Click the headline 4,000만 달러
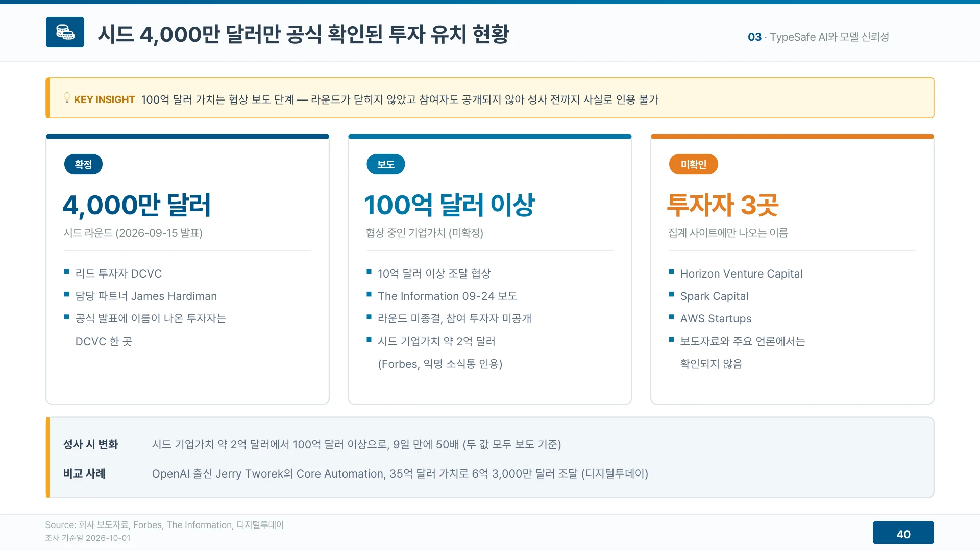This screenshot has height=551, width=980. tap(137, 205)
